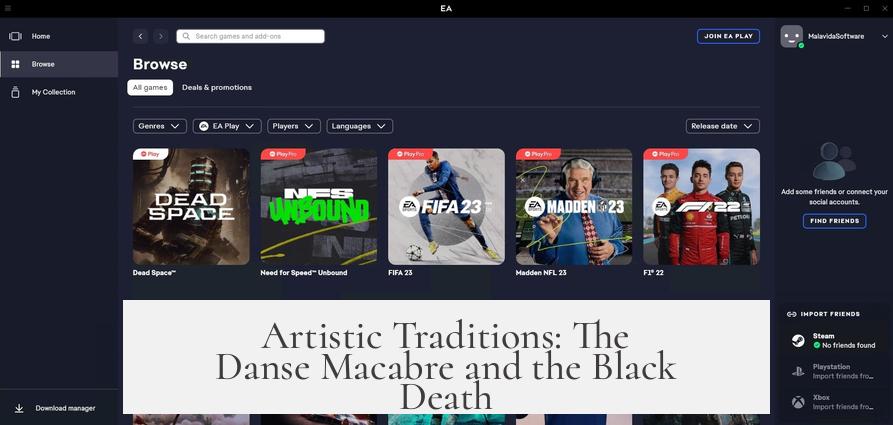Click the F1® 22 title text

(653, 273)
